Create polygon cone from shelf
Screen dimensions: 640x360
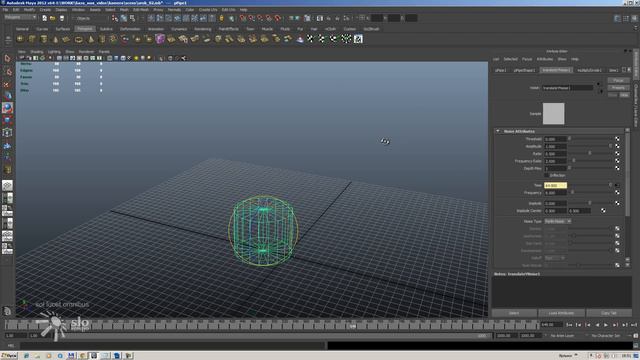56,39
